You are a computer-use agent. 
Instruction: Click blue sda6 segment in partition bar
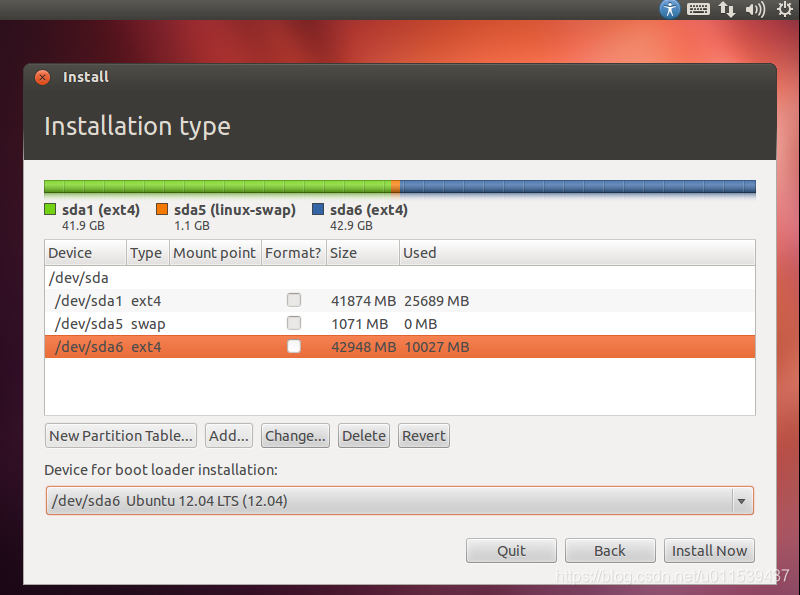pyautogui.click(x=578, y=187)
